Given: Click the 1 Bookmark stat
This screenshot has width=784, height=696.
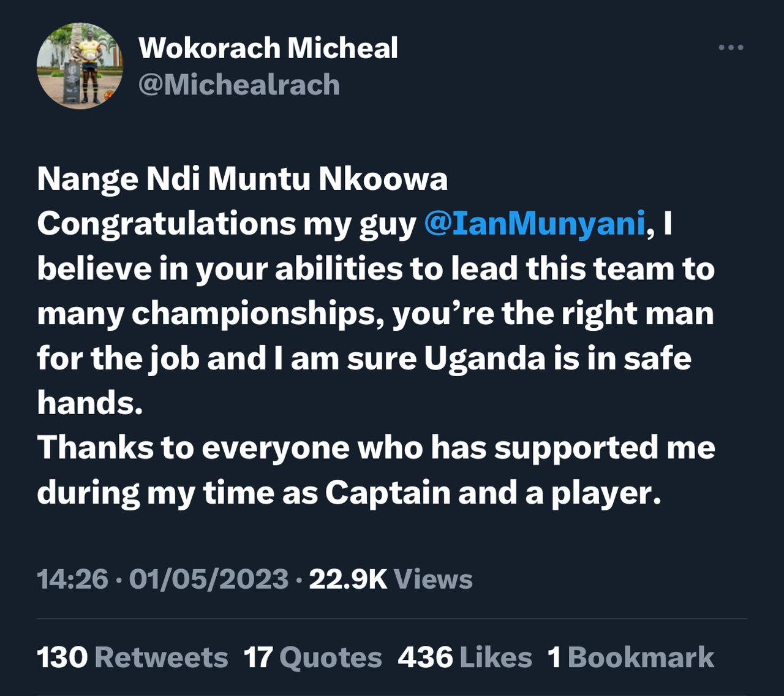Looking at the screenshot, I should (631, 657).
